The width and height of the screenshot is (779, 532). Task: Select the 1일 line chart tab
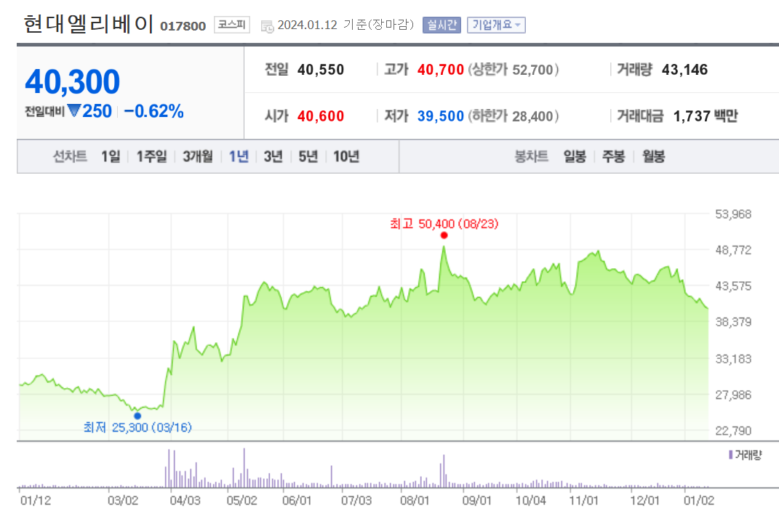pyautogui.click(x=111, y=156)
